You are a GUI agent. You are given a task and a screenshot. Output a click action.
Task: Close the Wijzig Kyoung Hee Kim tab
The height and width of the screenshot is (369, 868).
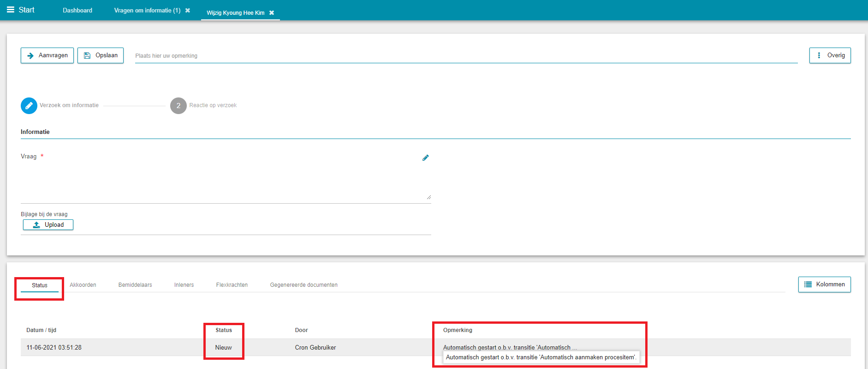pyautogui.click(x=272, y=13)
